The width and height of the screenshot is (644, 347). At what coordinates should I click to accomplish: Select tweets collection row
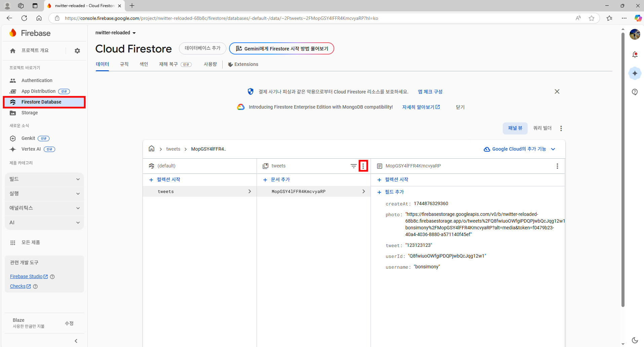tap(200, 191)
